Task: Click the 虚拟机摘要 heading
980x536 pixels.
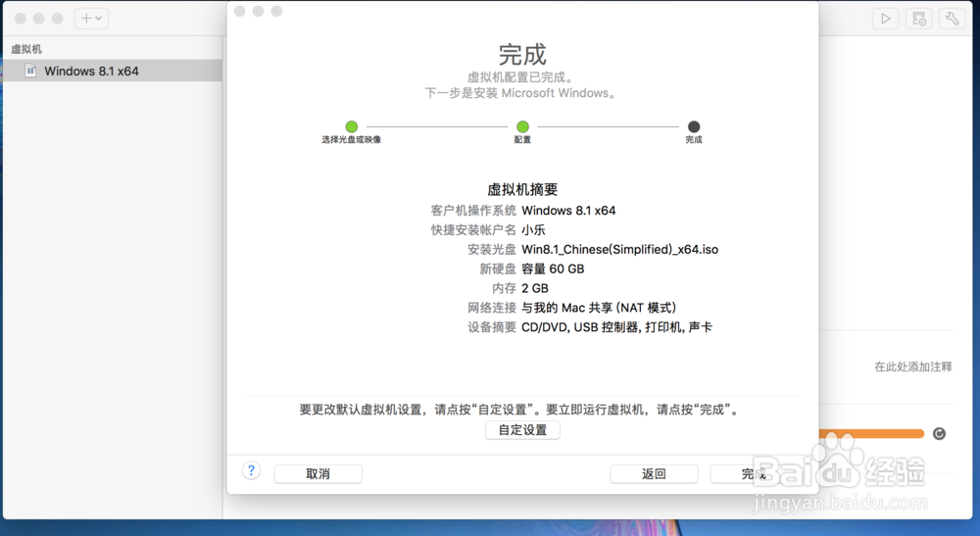Action: tap(522, 189)
